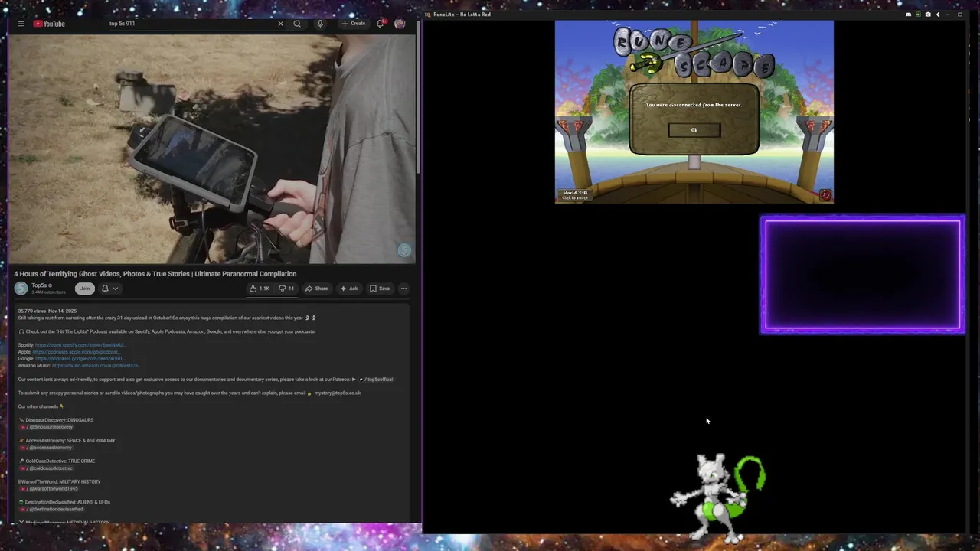The width and height of the screenshot is (980, 551).
Task: Open the @warsoftheworld1945 channel link
Action: click(49, 488)
